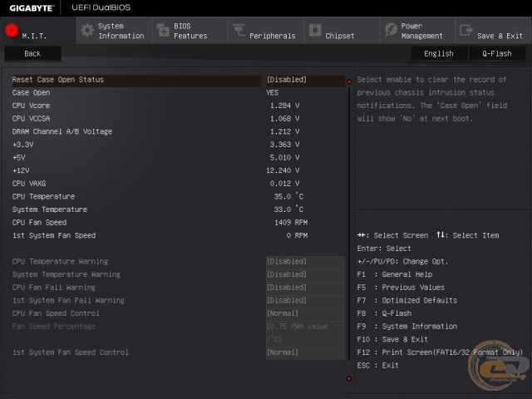Click the red M.I.T. icon
The height and width of the screenshot is (399, 532).
pyautogui.click(x=12, y=30)
